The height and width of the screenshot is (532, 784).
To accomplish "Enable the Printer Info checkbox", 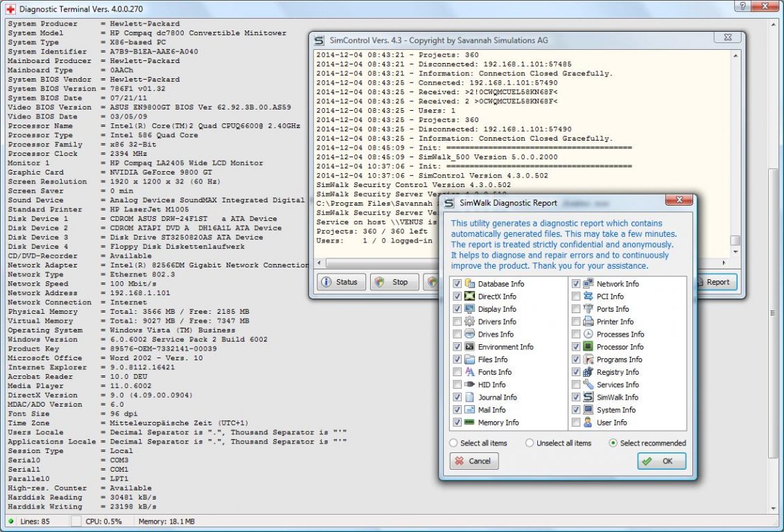I will pyautogui.click(x=576, y=321).
